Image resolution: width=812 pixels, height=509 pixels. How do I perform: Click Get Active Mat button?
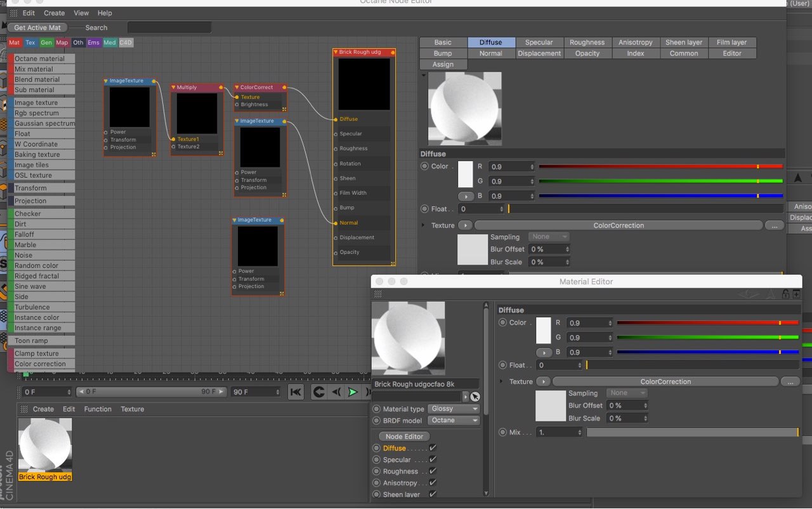coord(37,27)
